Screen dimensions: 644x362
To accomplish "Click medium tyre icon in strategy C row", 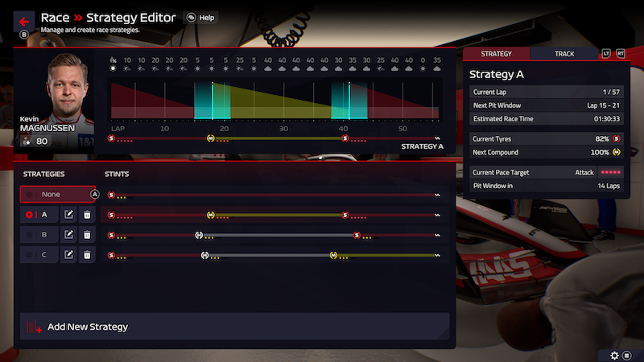I will [333, 255].
